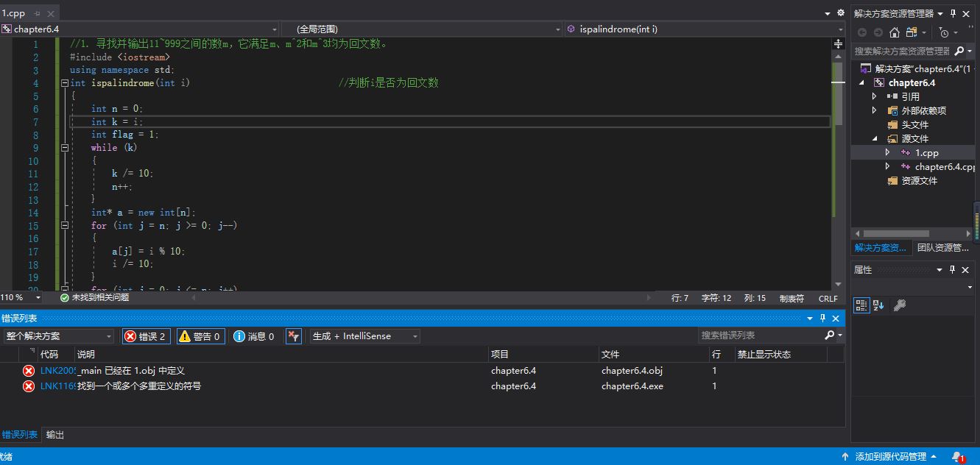Expand the 引用 references node

pos(875,96)
